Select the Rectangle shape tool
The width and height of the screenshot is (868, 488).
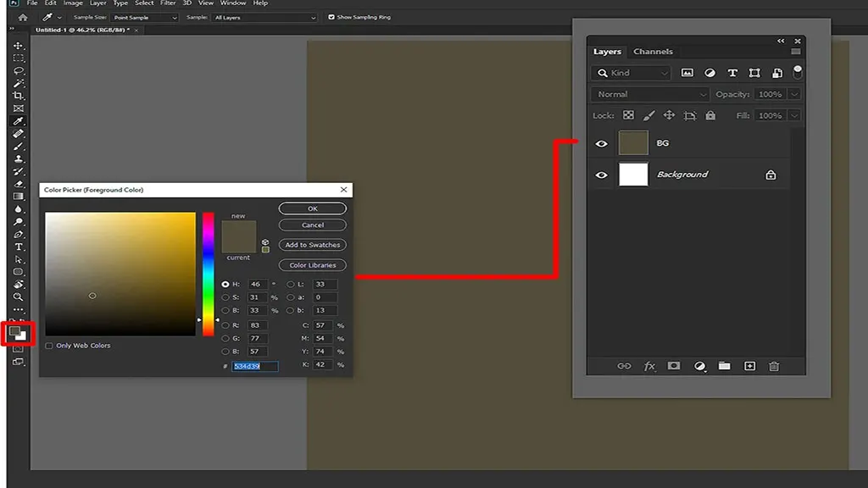[x=19, y=272]
